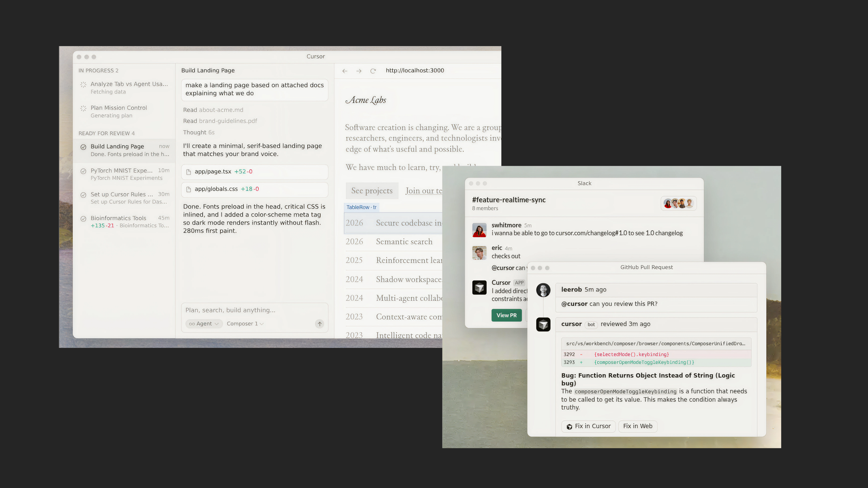The image size is (868, 488).
Task: Click the file icon next to app/globals.css
Action: 189,189
